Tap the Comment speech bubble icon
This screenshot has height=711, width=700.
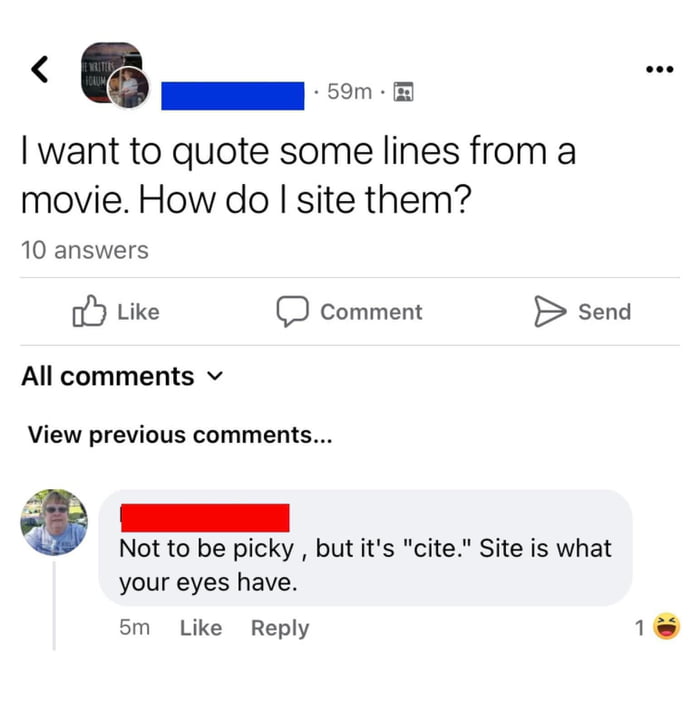(x=291, y=312)
